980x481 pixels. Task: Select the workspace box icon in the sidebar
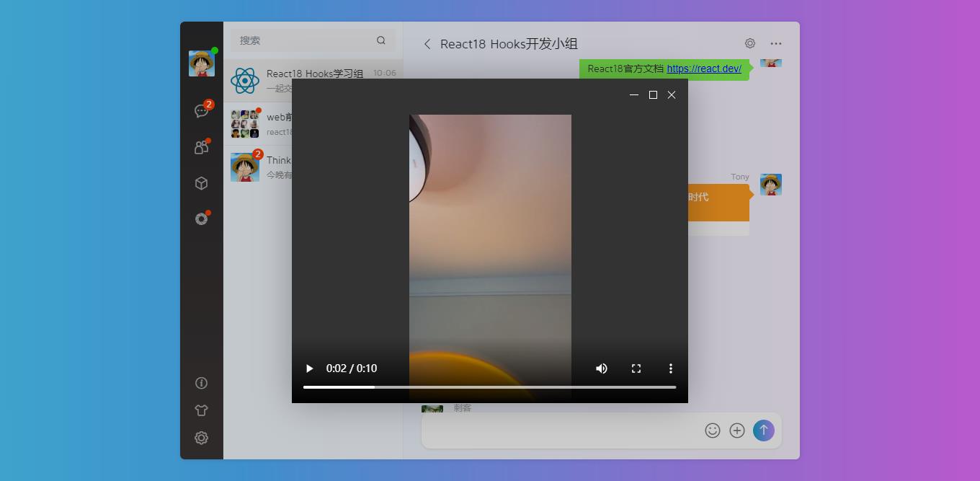[x=201, y=183]
